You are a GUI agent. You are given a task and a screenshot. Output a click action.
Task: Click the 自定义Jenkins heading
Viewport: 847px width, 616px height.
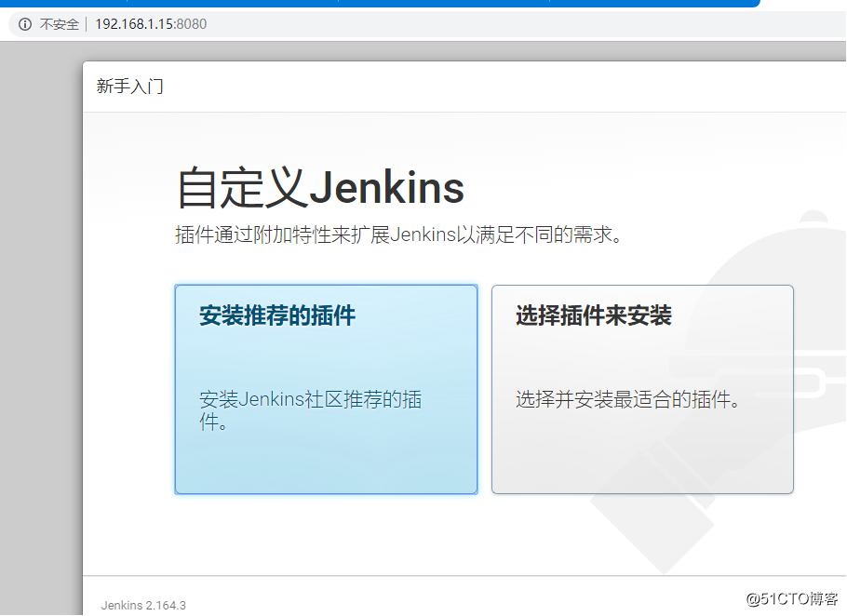(321, 188)
